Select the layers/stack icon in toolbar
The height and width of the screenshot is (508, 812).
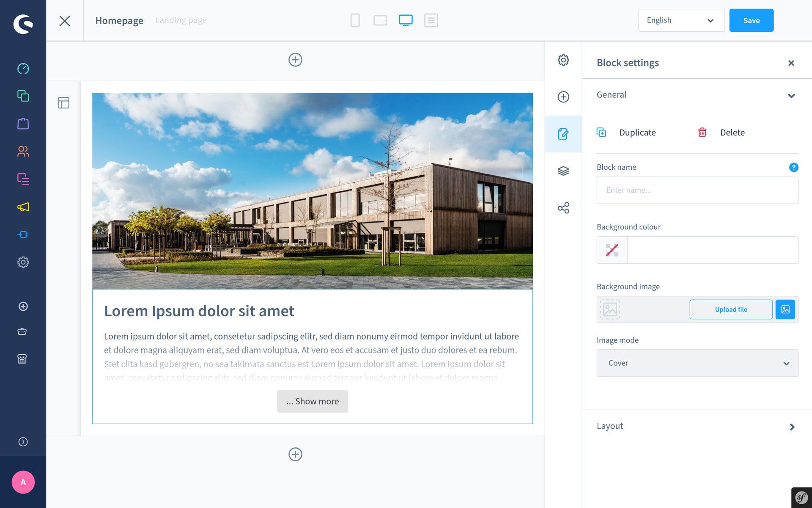563,171
